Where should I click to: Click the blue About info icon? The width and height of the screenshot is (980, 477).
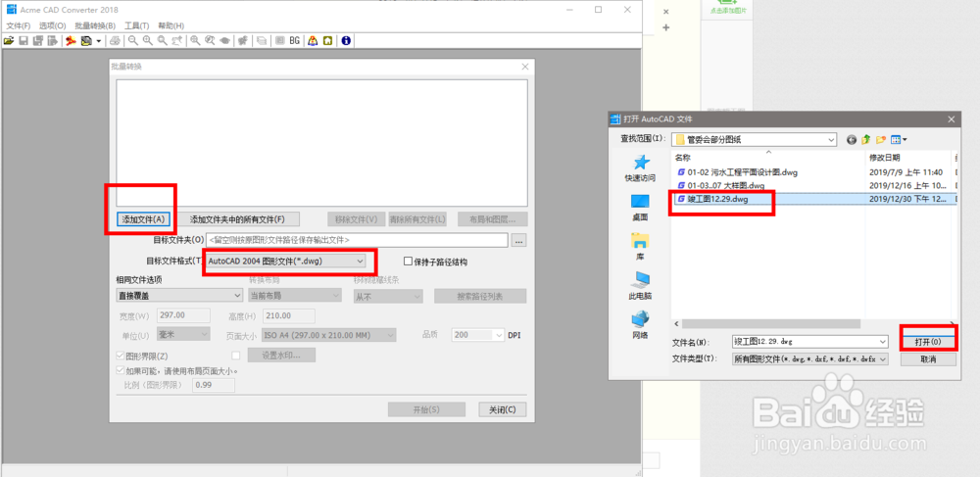pos(346,40)
